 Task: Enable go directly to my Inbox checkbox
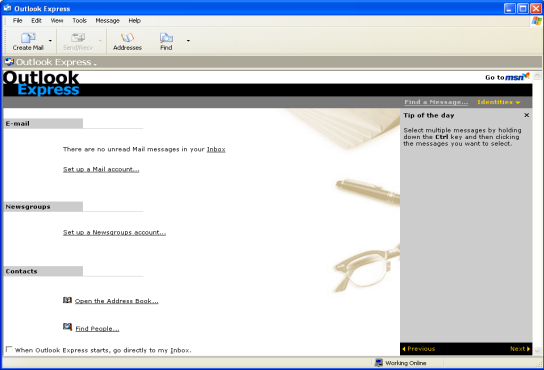tap(9, 349)
